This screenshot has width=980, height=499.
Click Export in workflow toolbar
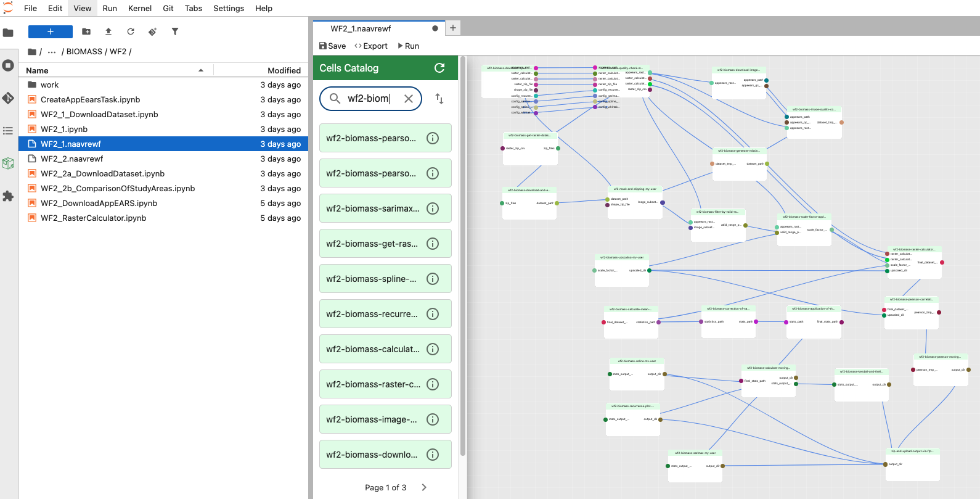371,46
